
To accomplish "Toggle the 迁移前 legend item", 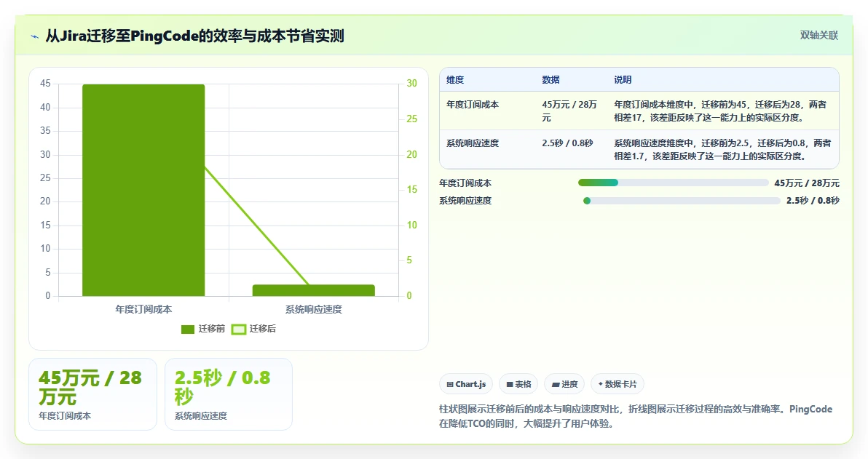I will (203, 329).
